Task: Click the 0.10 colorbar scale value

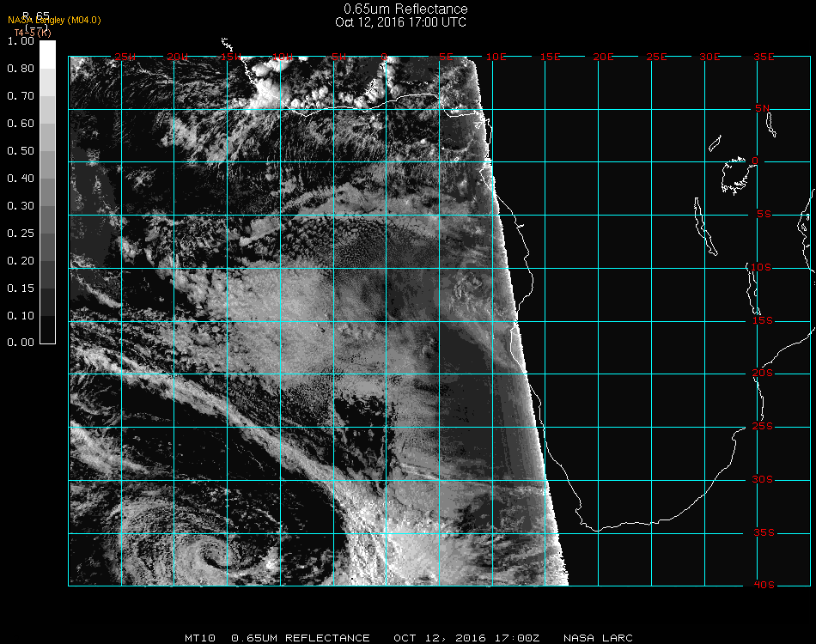Action: pos(21,316)
